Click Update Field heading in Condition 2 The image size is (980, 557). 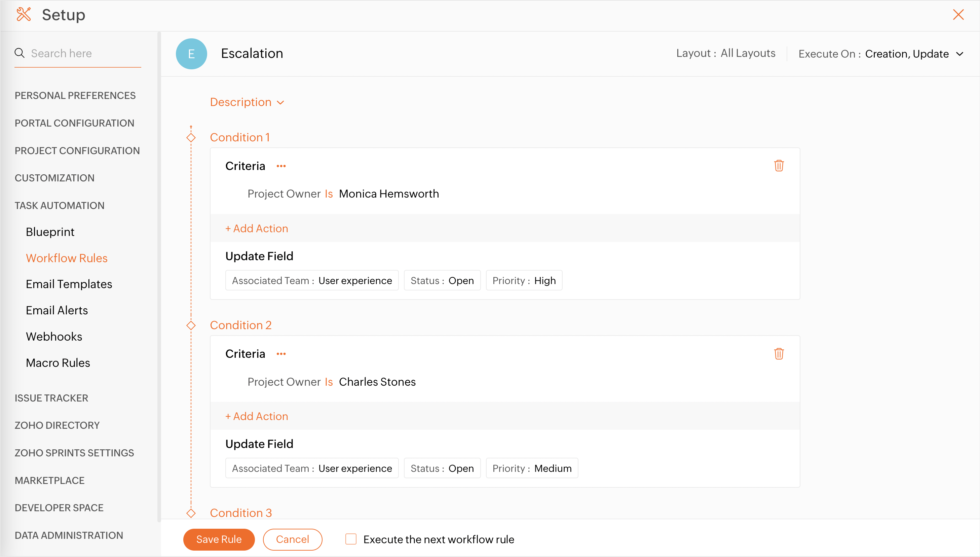[x=259, y=444]
